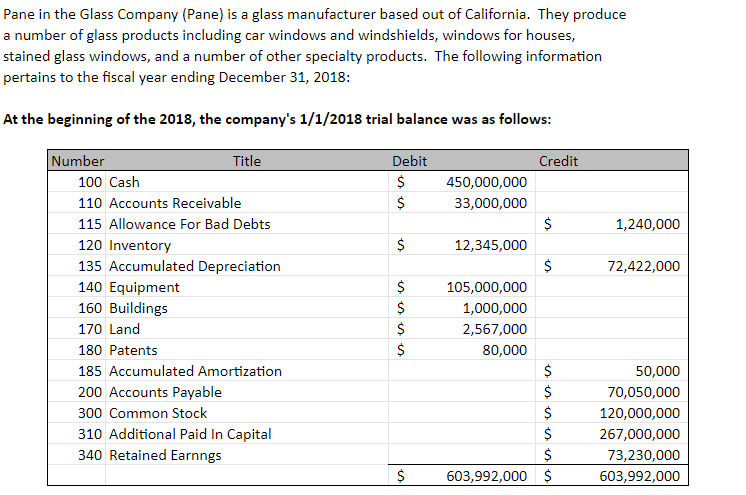Select the Inventory debit value 12,345,000
Image resolution: width=746 pixels, height=495 pixels.
coord(490,245)
